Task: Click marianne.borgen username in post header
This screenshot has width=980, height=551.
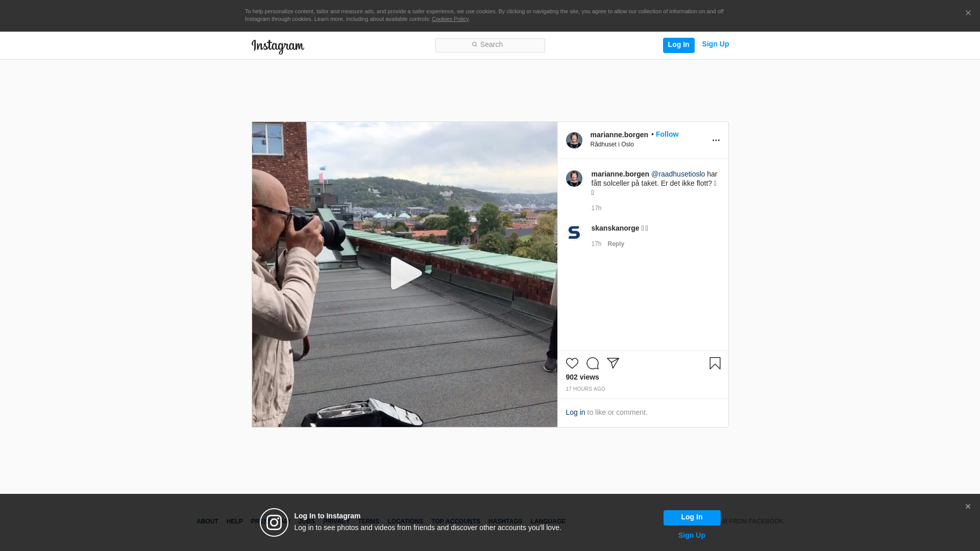Action: [619, 135]
